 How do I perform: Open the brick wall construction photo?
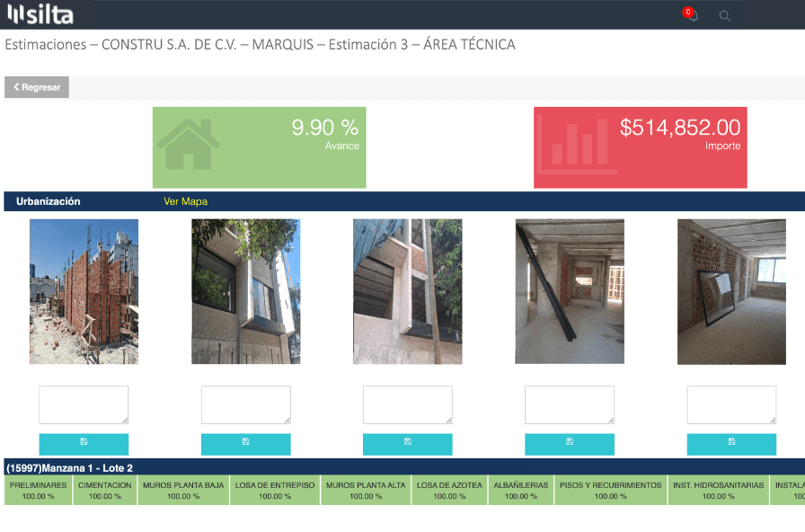click(x=84, y=292)
